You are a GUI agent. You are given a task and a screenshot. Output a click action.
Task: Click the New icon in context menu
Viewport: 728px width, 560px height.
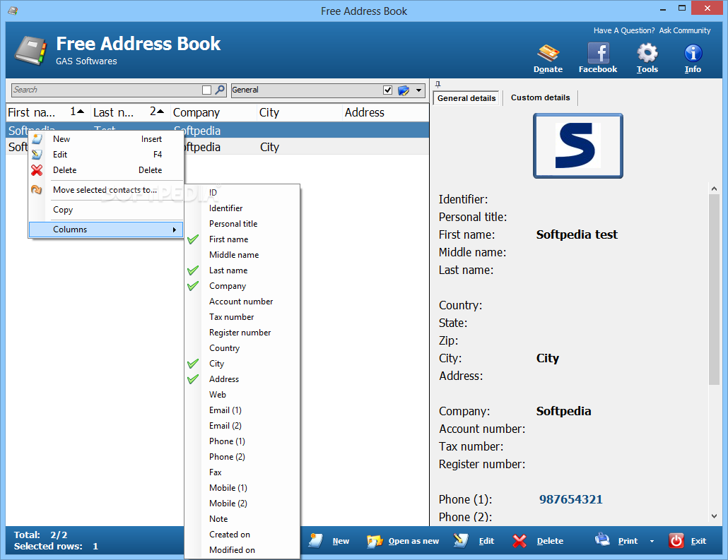pos(37,139)
